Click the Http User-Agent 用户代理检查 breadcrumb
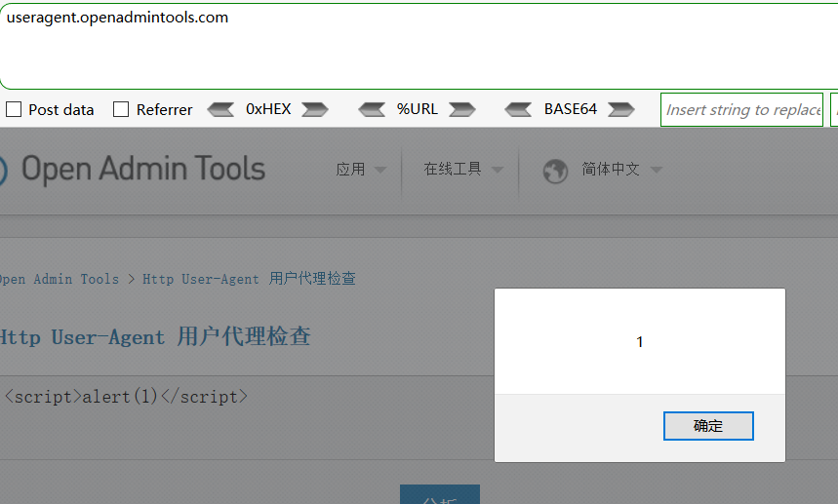 pos(249,279)
